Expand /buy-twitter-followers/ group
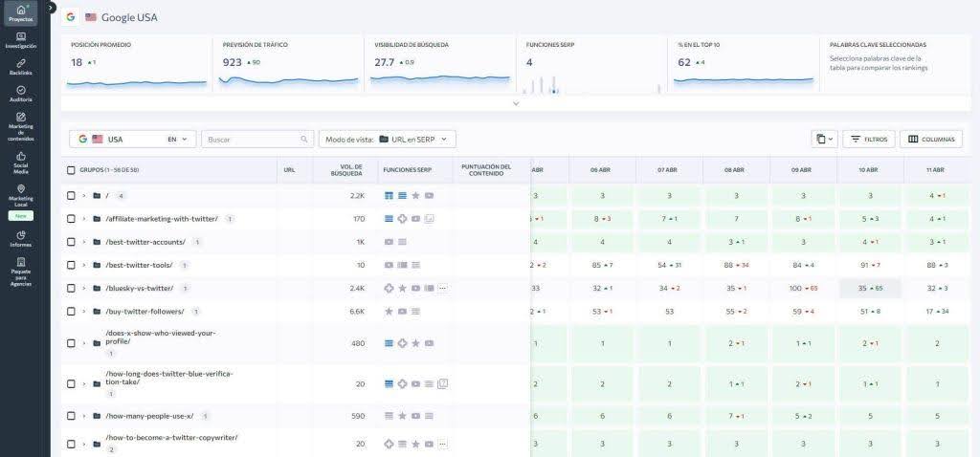 click(84, 311)
